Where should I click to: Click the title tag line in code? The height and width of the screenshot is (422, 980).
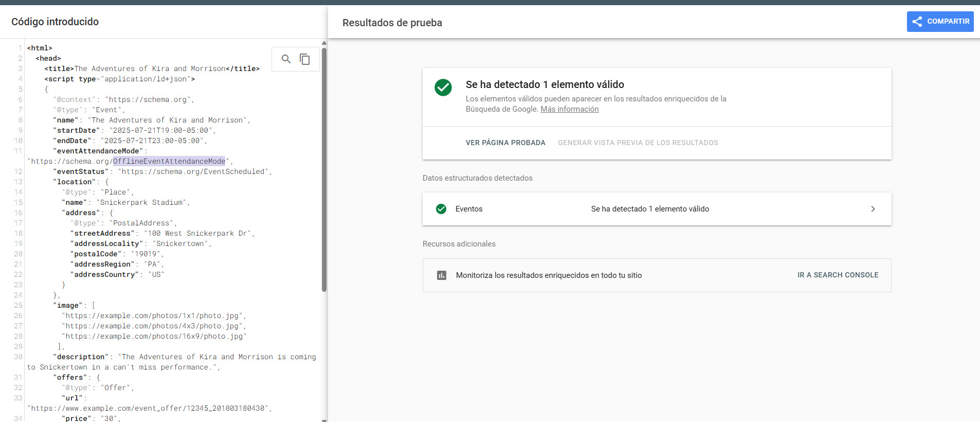(x=152, y=68)
